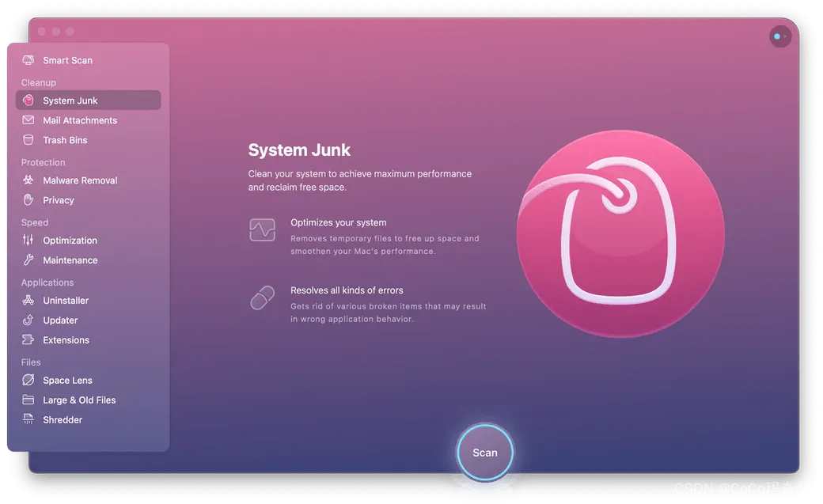
Task: Click the Large & Old Files folder icon
Action: pos(28,400)
